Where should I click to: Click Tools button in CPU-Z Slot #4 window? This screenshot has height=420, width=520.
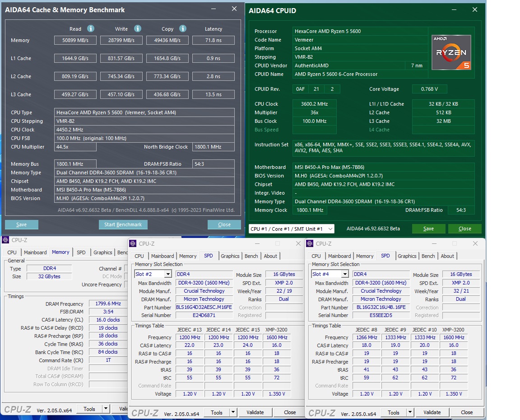pyautogui.click(x=394, y=413)
